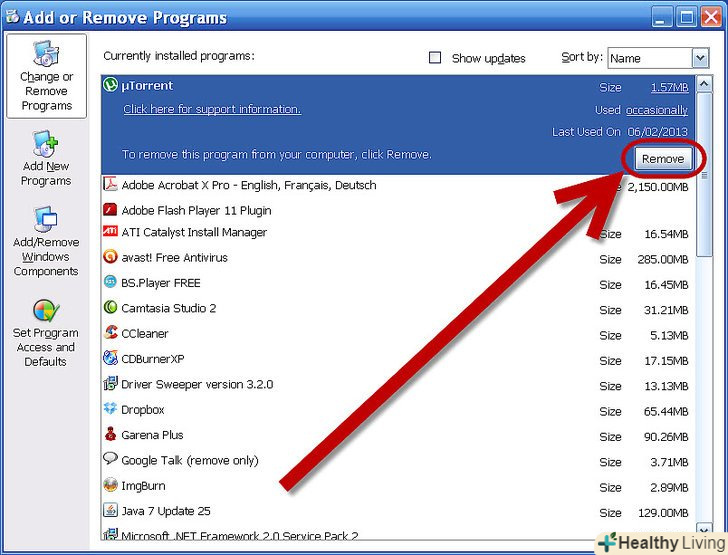The width and height of the screenshot is (728, 555).
Task: Select 'Dropbox' entry text
Action: click(x=143, y=410)
